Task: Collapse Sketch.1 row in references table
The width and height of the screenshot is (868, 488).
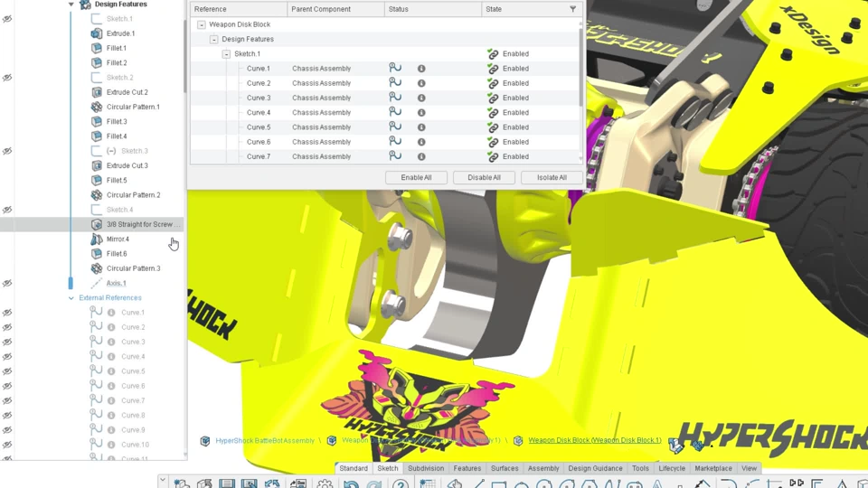Action: click(226, 53)
